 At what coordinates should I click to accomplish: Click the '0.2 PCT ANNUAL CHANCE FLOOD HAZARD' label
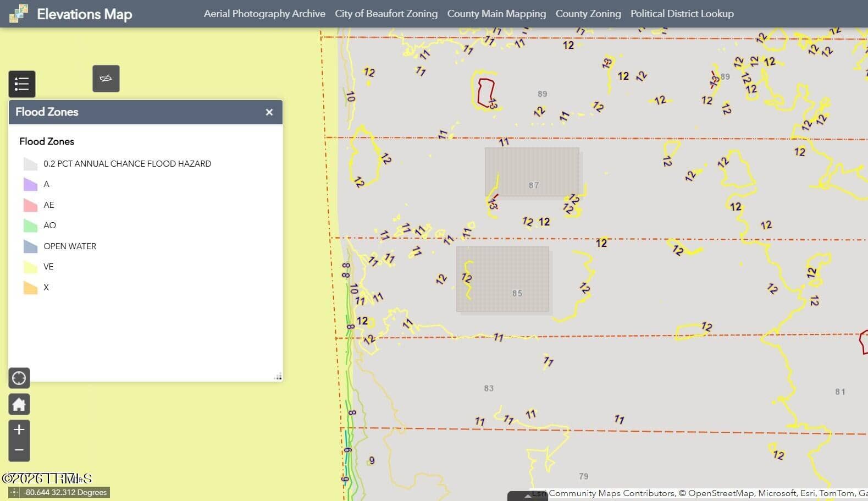(x=128, y=164)
